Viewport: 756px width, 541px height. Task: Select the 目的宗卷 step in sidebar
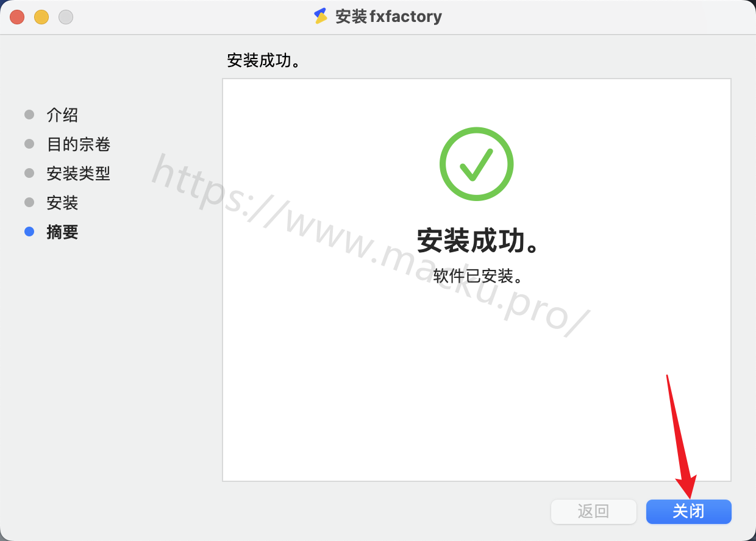pyautogui.click(x=79, y=144)
